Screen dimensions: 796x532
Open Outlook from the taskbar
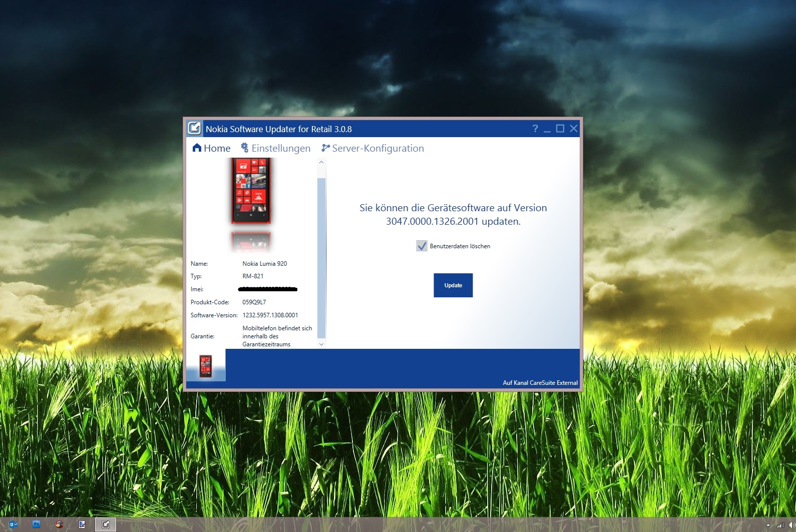pyautogui.click(x=14, y=524)
